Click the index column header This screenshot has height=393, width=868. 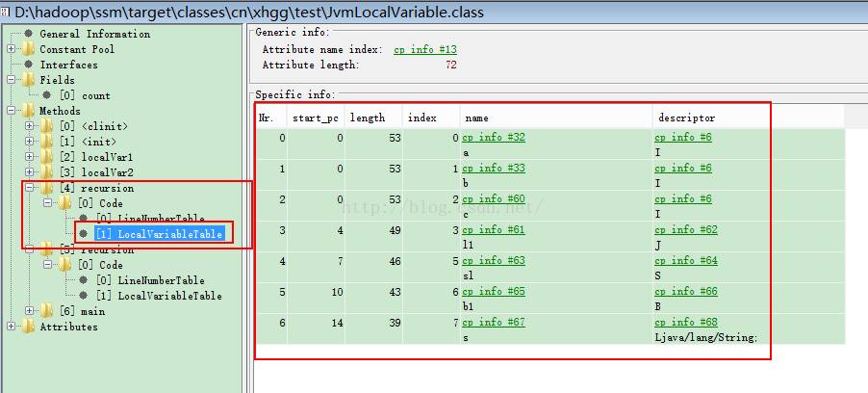(431, 118)
